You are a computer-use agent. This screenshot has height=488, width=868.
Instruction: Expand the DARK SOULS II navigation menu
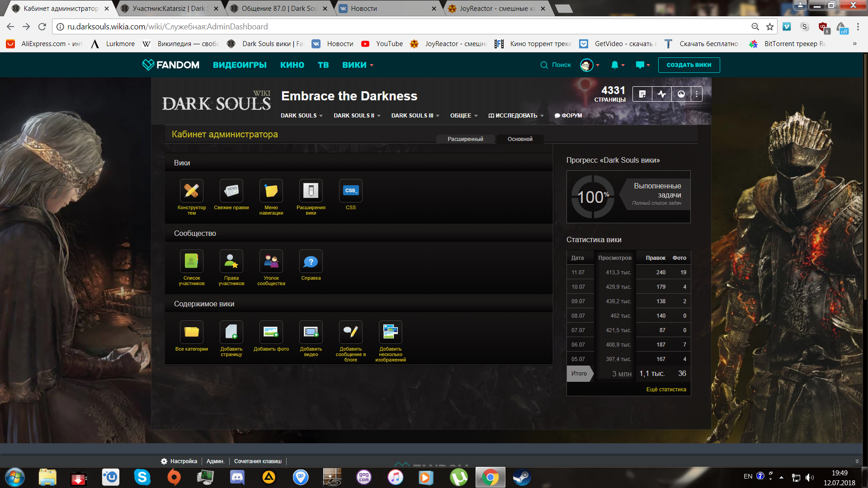point(357,116)
